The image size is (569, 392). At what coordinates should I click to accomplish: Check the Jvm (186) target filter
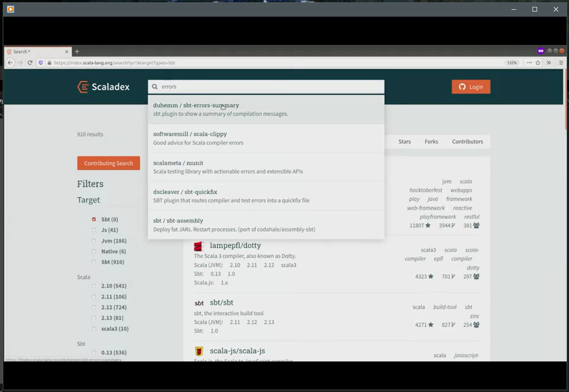94,241
